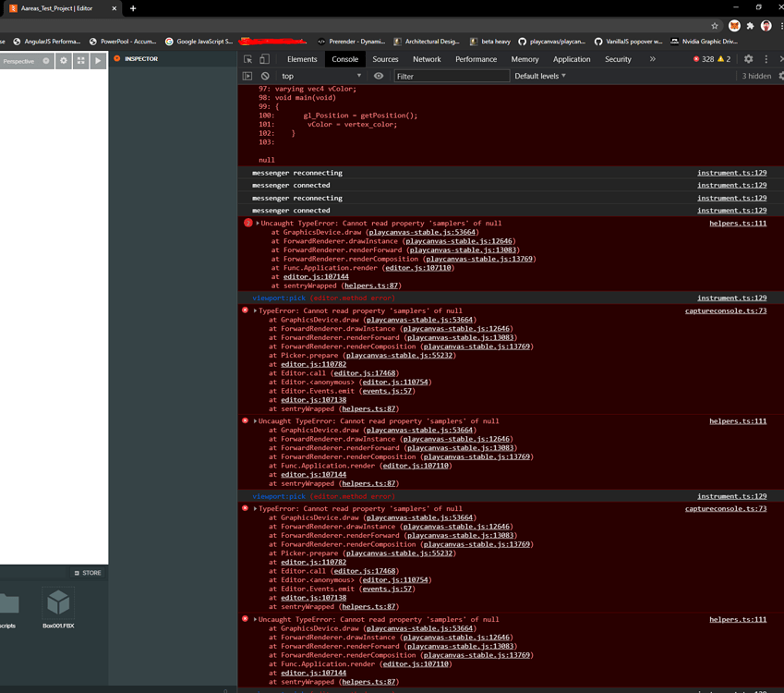Create a live expression with the eye icon

pos(379,76)
